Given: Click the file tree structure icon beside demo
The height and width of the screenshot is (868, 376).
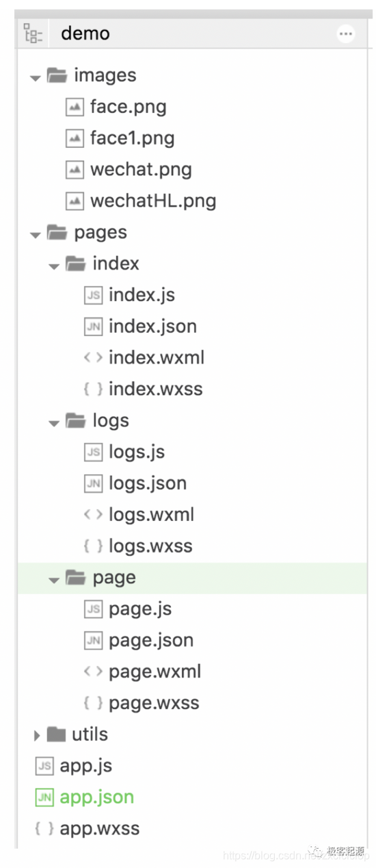Looking at the screenshot, I should coord(32,34).
